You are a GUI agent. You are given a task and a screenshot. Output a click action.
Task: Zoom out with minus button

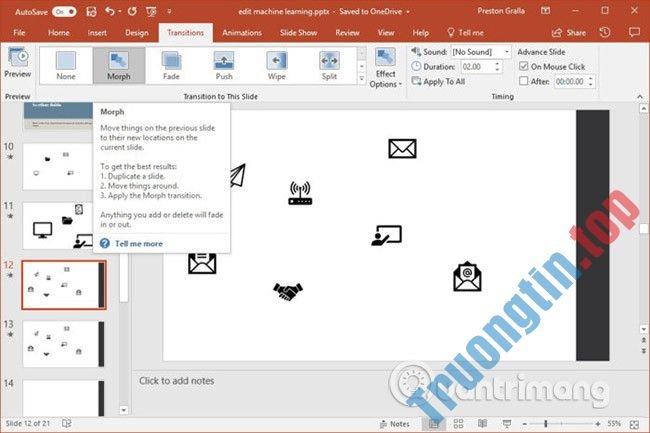[x=524, y=424]
